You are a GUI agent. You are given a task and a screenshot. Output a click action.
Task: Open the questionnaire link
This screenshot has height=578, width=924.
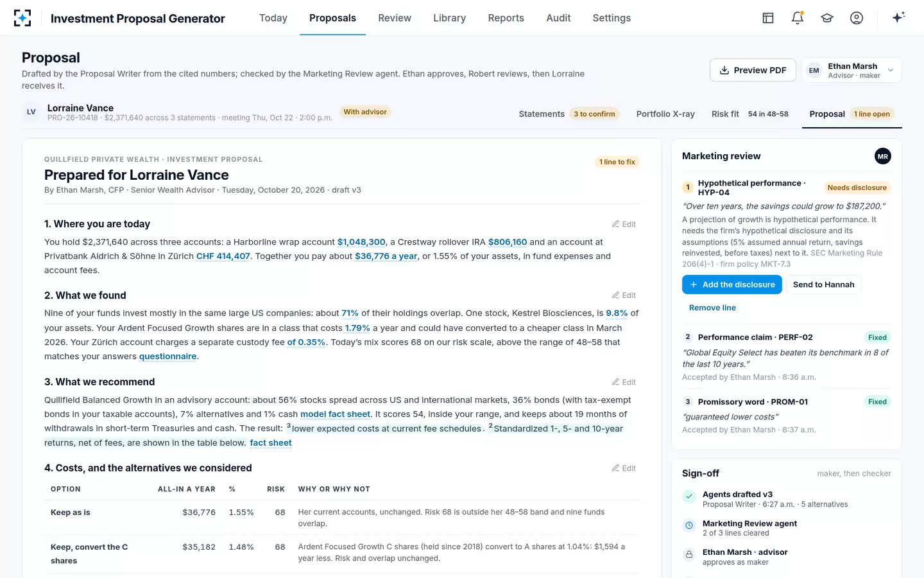pyautogui.click(x=168, y=356)
